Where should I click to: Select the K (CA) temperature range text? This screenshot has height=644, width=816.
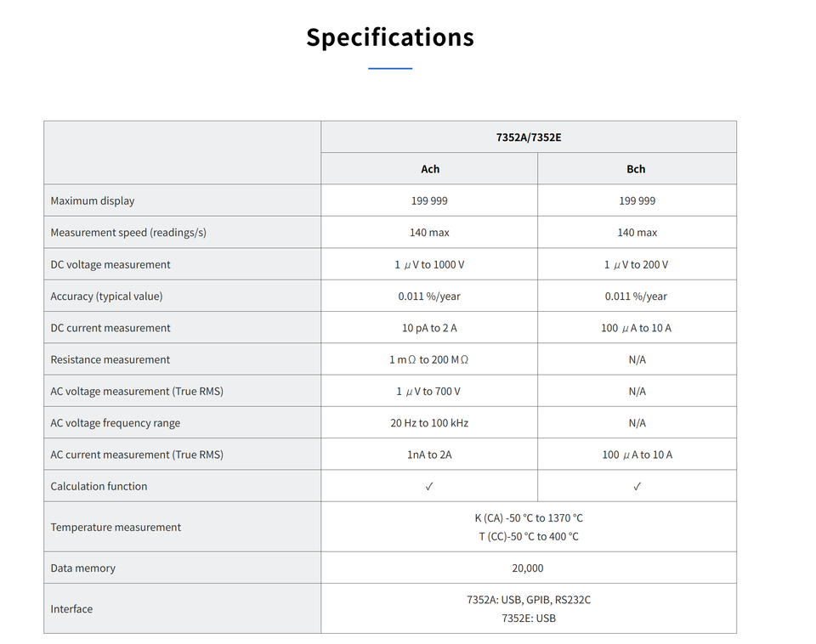point(529,518)
